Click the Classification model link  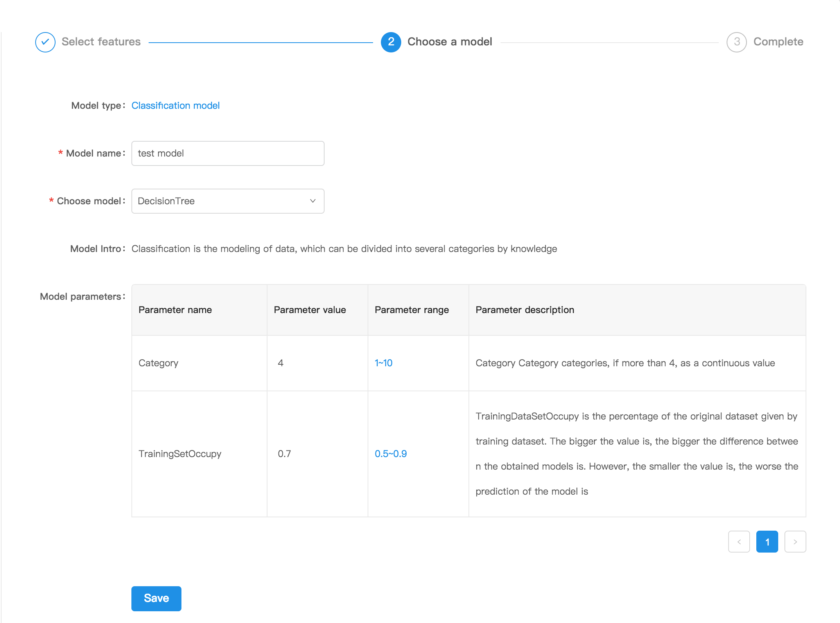[x=175, y=106]
